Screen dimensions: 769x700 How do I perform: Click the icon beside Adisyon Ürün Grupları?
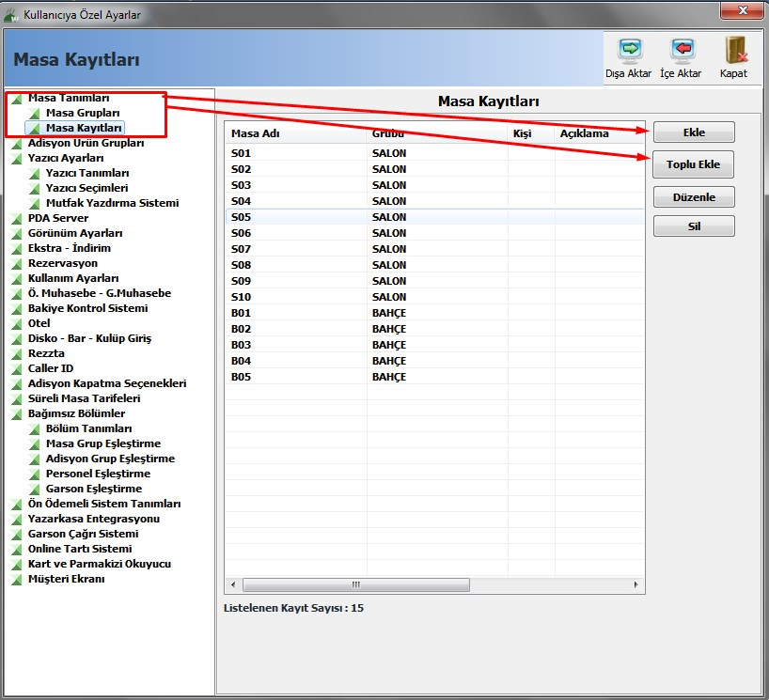[x=17, y=144]
